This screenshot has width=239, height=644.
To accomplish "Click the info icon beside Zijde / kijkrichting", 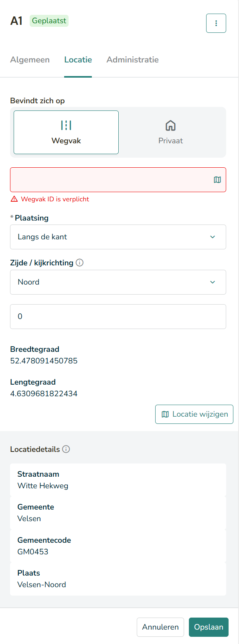I will tap(80, 263).
